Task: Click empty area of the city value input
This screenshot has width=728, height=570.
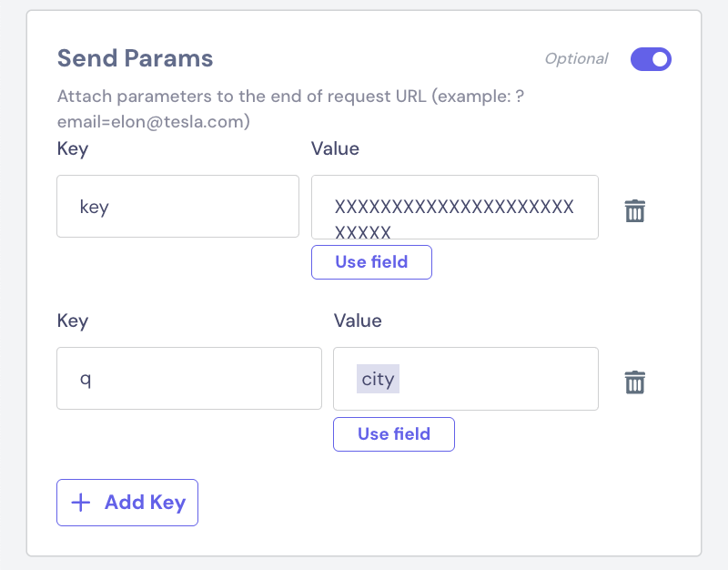Action: [497, 379]
